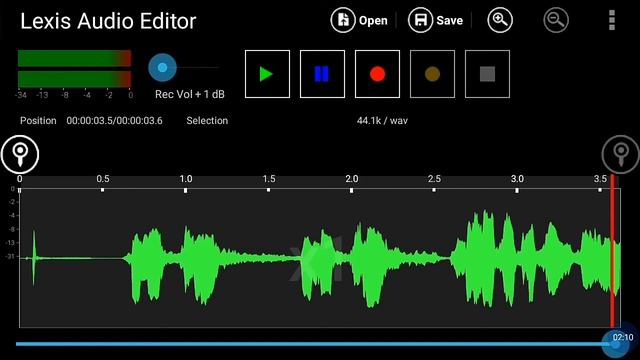Click the 1.0 second ruler mark
Viewport: 640px width, 360px height.
coord(186,179)
